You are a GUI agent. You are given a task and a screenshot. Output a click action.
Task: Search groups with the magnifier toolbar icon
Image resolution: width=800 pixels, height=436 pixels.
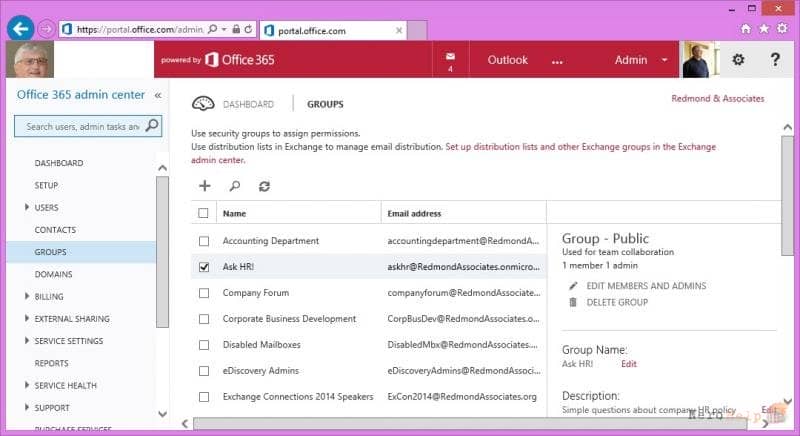235,186
